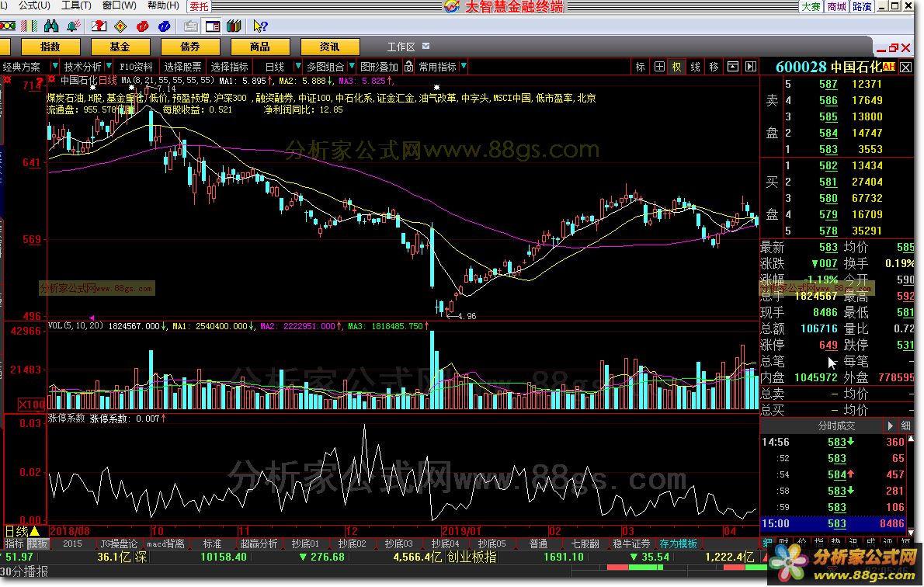This screenshot has height=587, width=924.
Task: Click the 基金 category button
Action: (120, 47)
